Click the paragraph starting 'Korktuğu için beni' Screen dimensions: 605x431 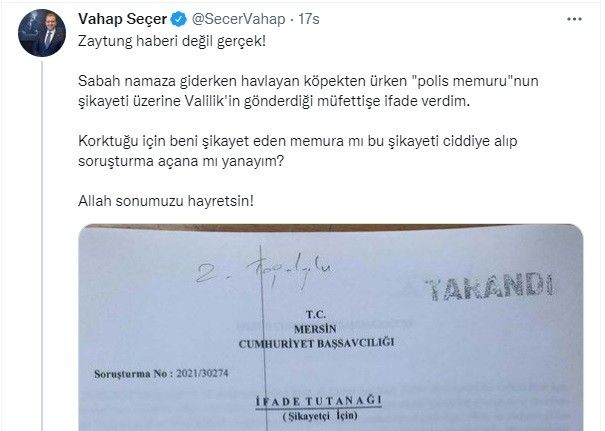pyautogui.click(x=297, y=151)
